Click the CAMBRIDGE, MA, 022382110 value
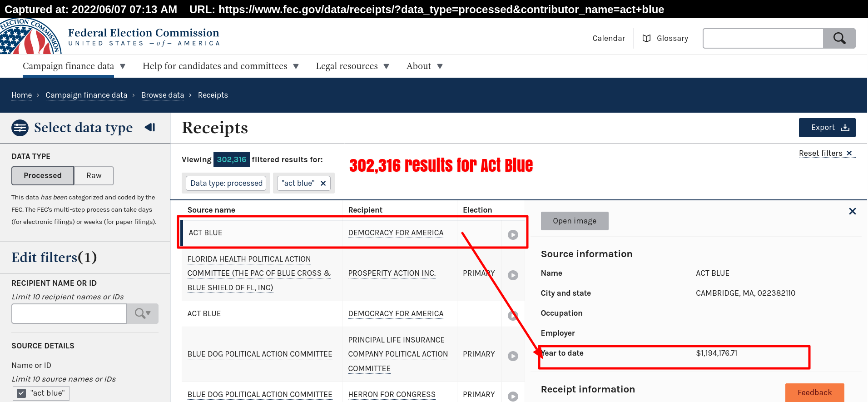Image resolution: width=868 pixels, height=402 pixels. coord(746,293)
